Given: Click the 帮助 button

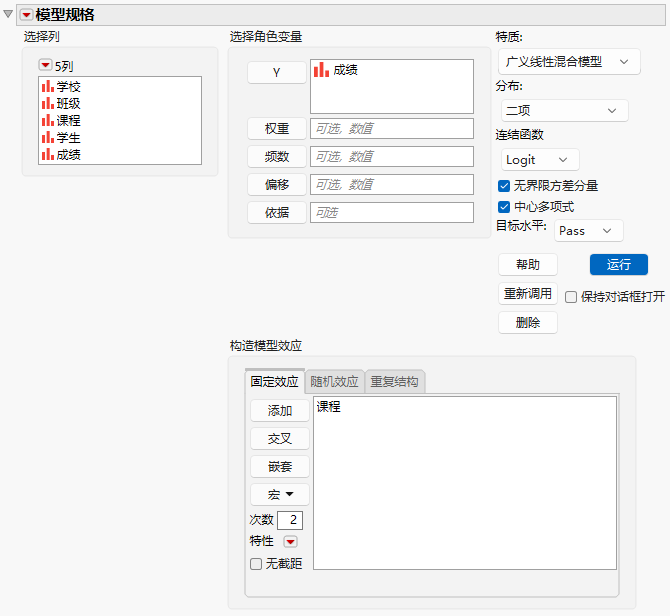Looking at the screenshot, I should pyautogui.click(x=528, y=264).
